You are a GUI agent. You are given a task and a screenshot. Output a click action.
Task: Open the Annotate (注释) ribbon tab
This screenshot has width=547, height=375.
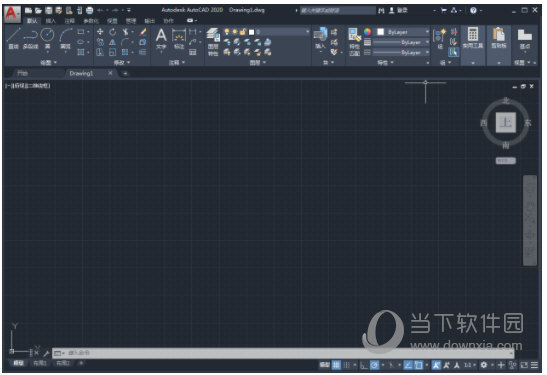click(69, 21)
